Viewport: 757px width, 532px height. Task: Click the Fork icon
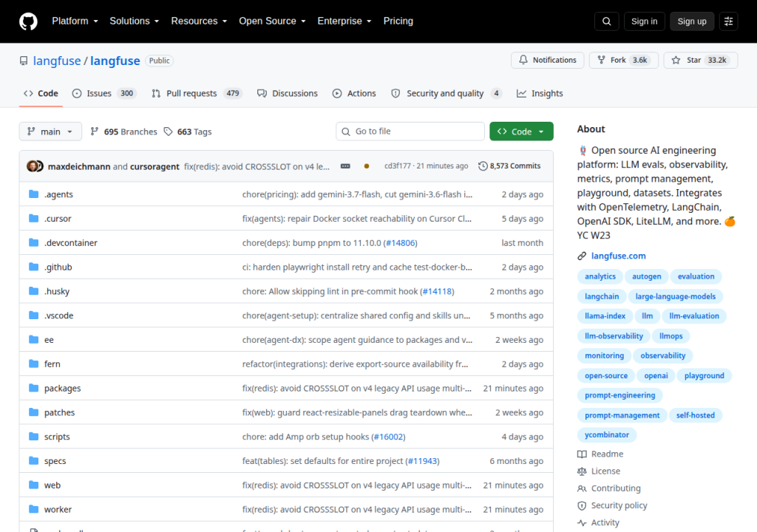[x=601, y=60]
